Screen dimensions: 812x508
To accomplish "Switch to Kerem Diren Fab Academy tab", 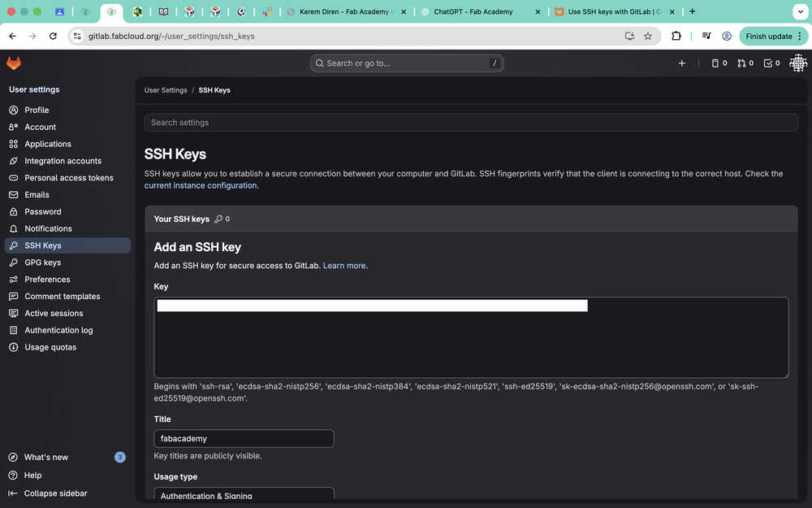I will tap(345, 12).
